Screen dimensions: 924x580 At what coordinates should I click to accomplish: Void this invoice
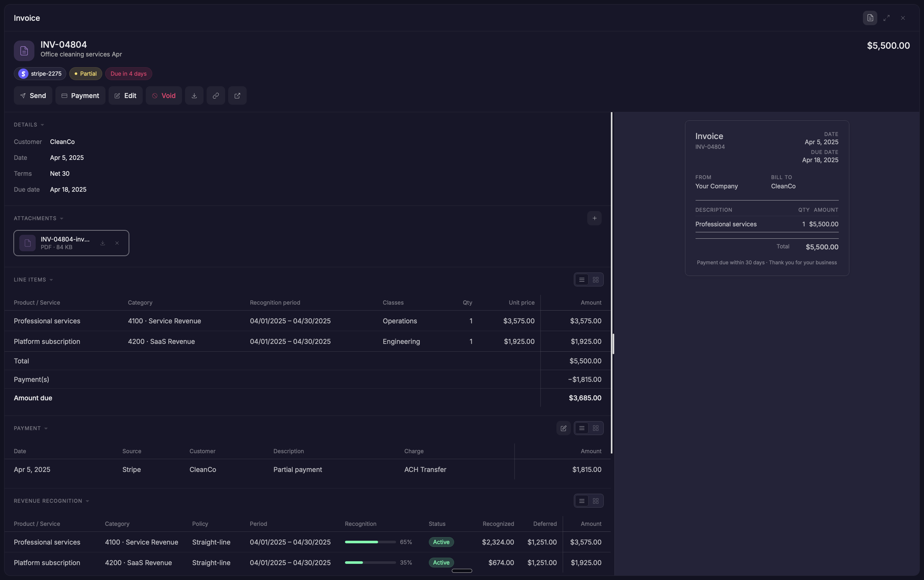point(164,95)
